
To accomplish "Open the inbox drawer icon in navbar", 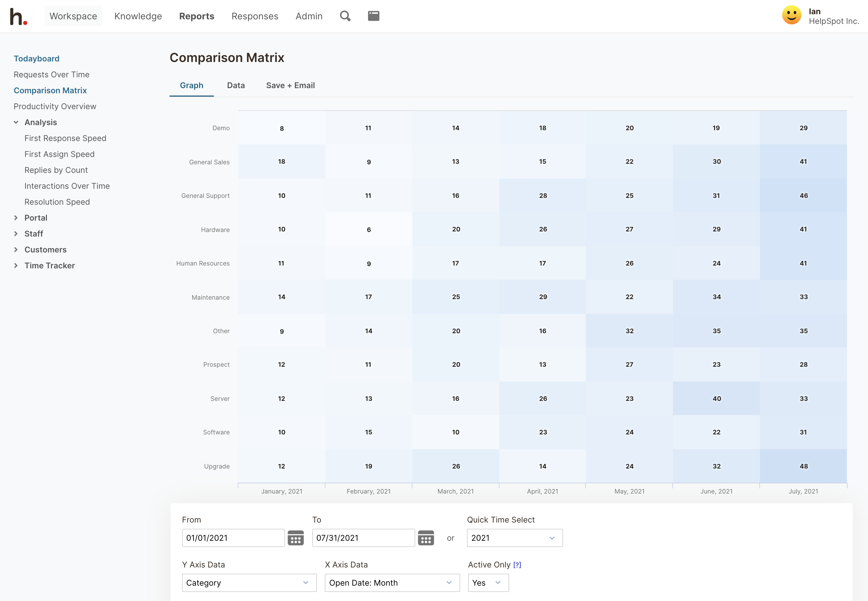I will coord(373,16).
